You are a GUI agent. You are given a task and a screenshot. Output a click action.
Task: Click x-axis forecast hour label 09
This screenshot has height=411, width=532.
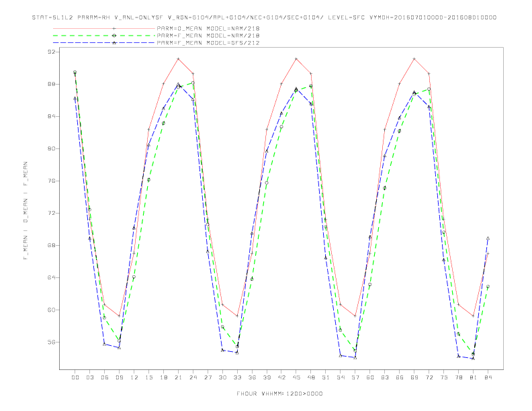119,377
